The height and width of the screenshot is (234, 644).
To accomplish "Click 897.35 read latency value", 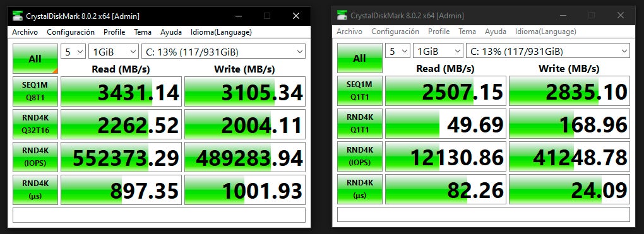I will [121, 190].
